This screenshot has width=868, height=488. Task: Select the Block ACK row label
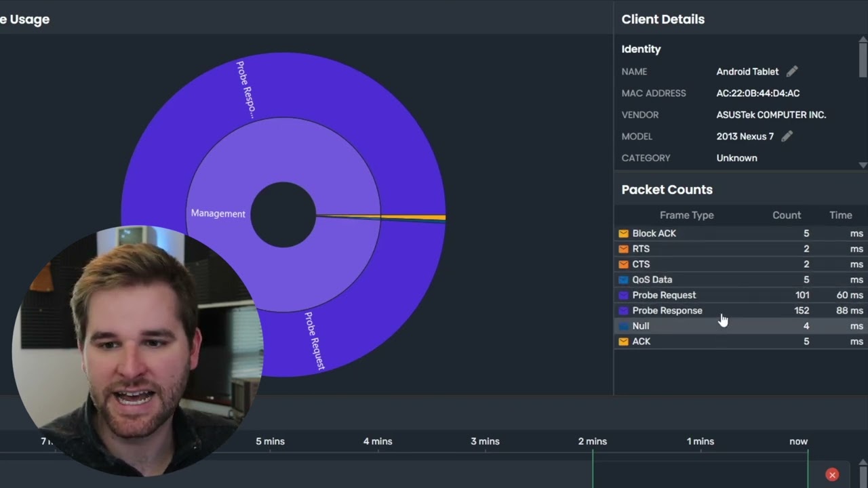coord(654,233)
